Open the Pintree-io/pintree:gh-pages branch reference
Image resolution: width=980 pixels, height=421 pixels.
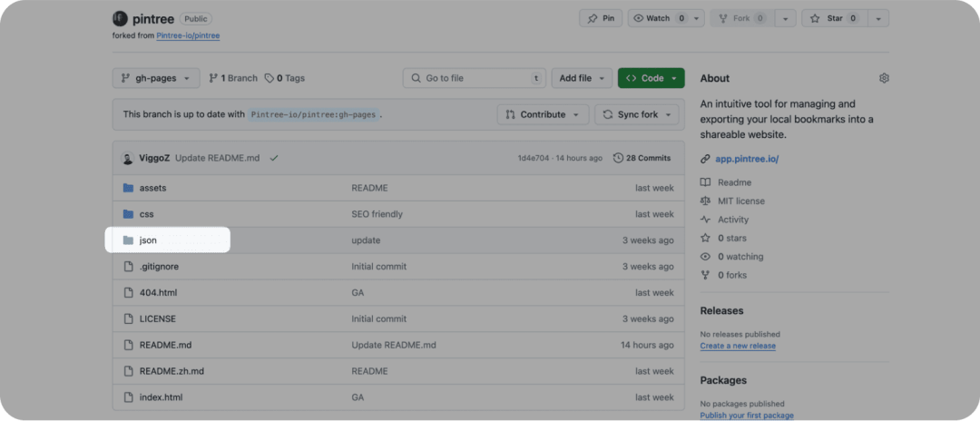(314, 115)
